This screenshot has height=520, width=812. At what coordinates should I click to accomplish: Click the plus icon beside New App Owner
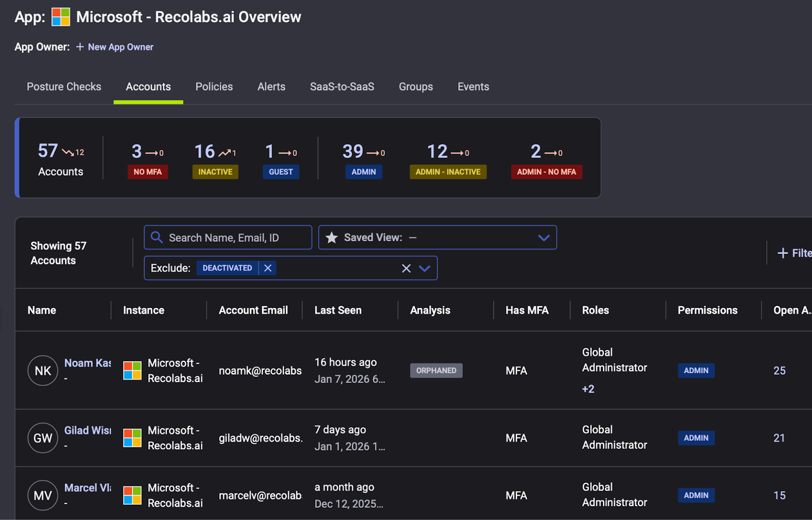tap(80, 47)
